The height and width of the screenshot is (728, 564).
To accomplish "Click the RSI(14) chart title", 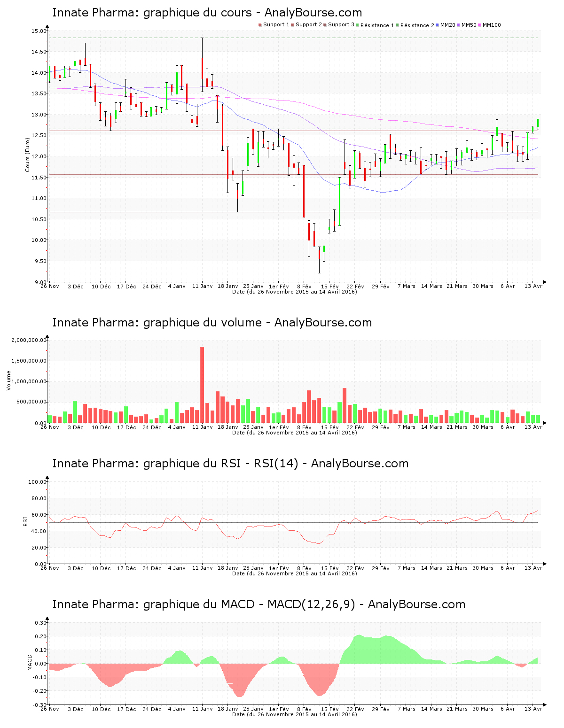I will click(230, 464).
